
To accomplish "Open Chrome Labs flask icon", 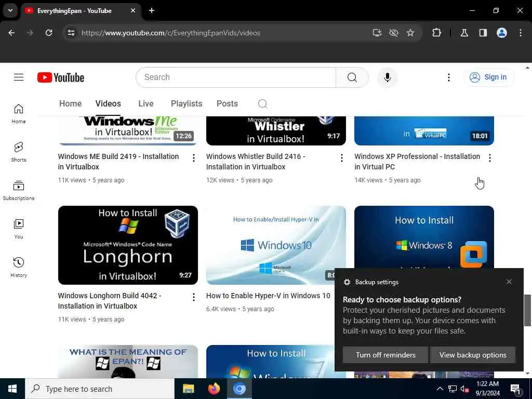I will click(464, 33).
